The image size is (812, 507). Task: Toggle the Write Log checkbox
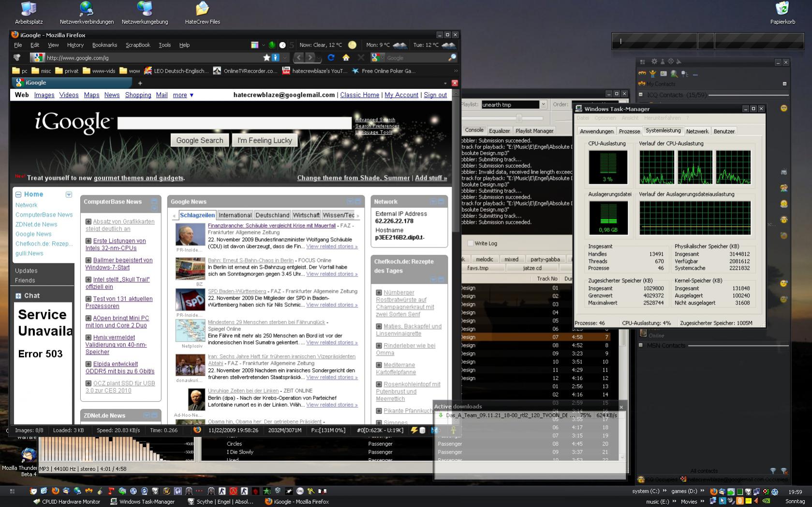pos(470,243)
